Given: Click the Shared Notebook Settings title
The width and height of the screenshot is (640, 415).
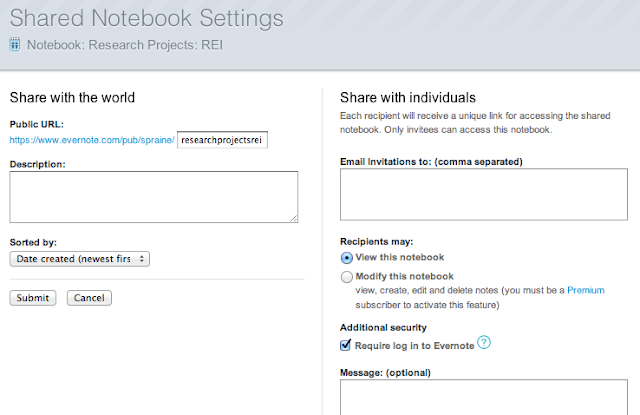Looking at the screenshot, I should coord(147,18).
